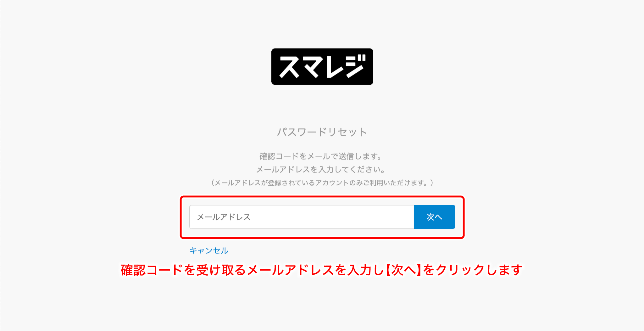
Task: Click the メールアドレスを入力してください instruction line
Action: tap(321, 170)
